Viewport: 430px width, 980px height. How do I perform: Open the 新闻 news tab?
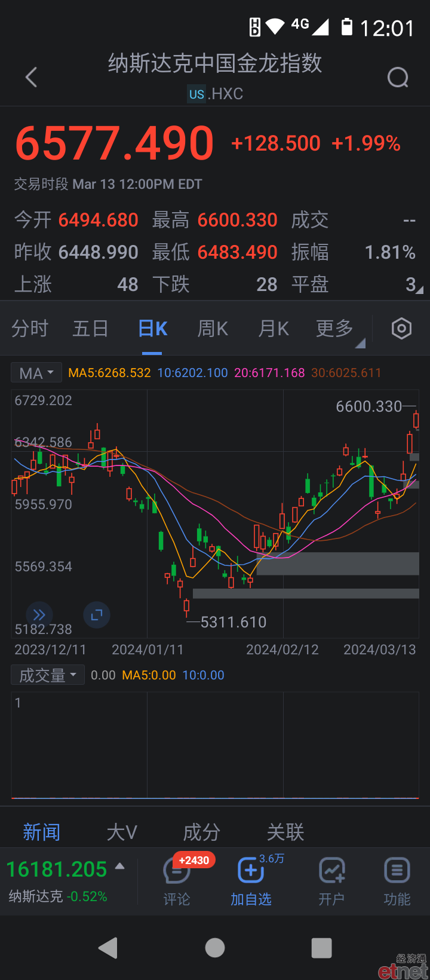click(x=42, y=832)
